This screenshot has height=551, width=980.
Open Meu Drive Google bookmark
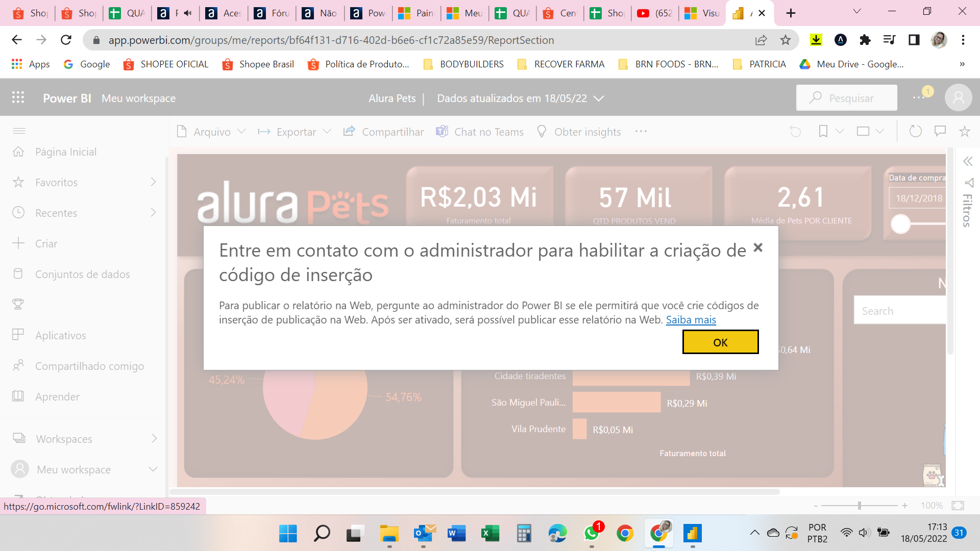click(x=851, y=64)
